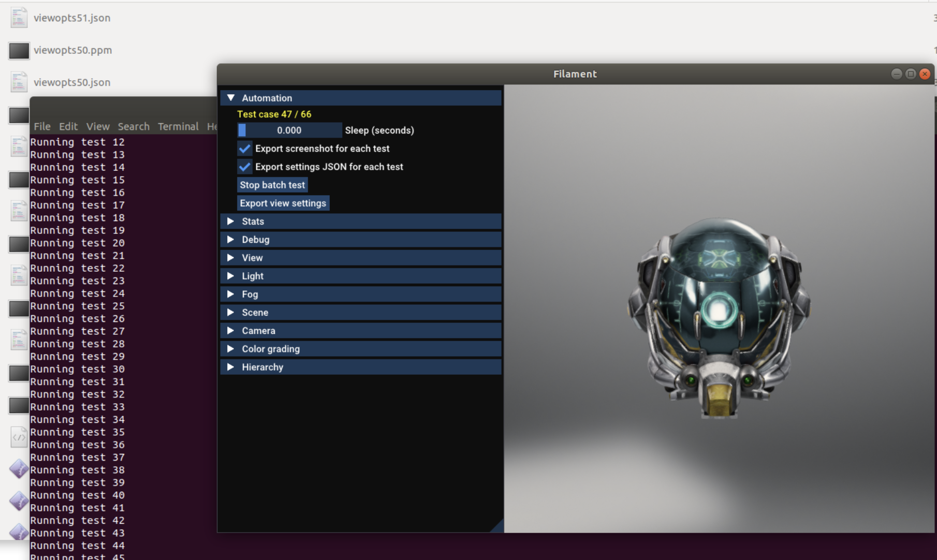This screenshot has width=937, height=560.
Task: Maximize the Filament window
Action: click(911, 74)
